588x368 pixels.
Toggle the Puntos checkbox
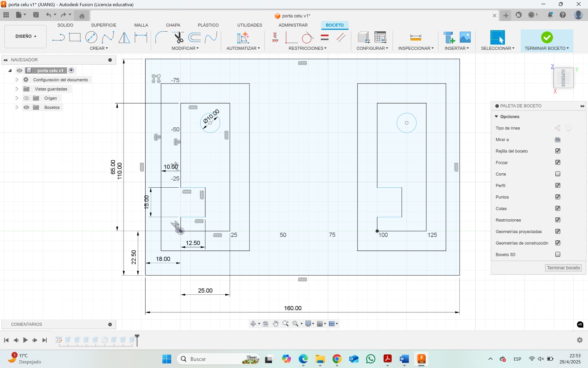pos(558,197)
